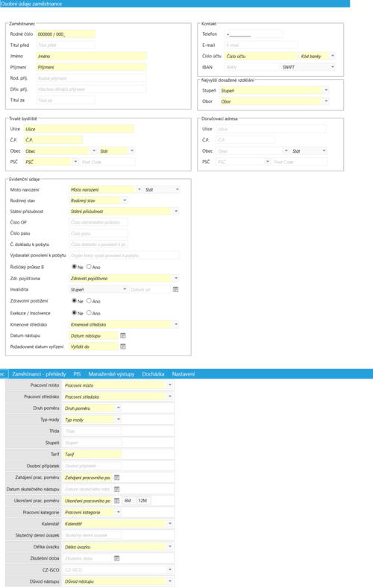Open calendar for Požadované datum vyřízení
Screen dimensions: 373x588
(122, 347)
